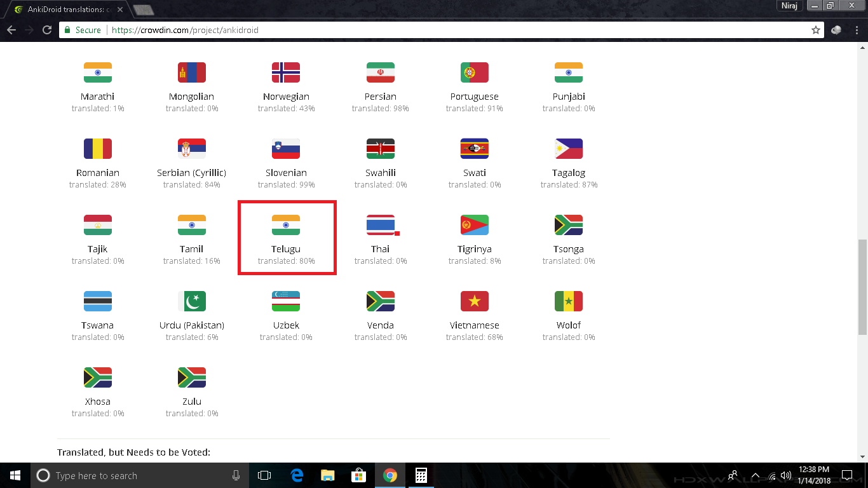This screenshot has width=868, height=488.
Task: Bookmark this page with the star
Action: pyautogui.click(x=816, y=30)
